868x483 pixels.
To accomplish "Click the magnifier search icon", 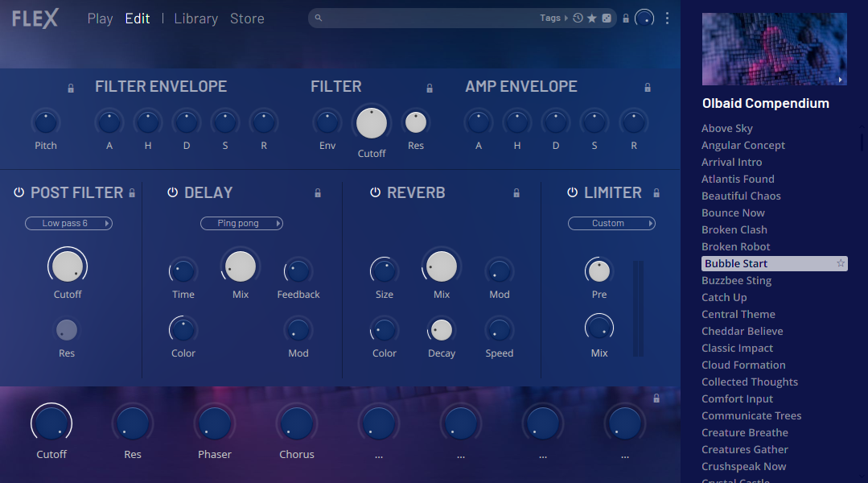I will point(319,18).
